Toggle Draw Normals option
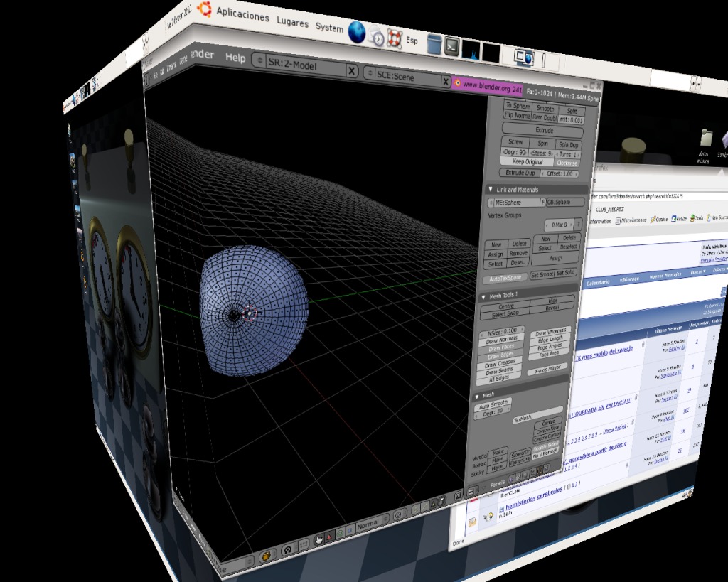 tap(501, 340)
